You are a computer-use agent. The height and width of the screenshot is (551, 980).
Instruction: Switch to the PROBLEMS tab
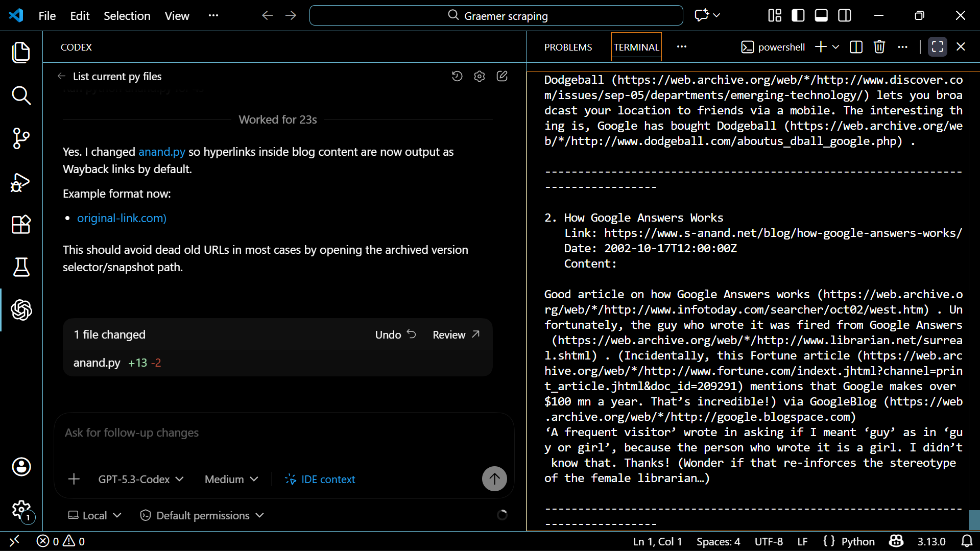(568, 47)
